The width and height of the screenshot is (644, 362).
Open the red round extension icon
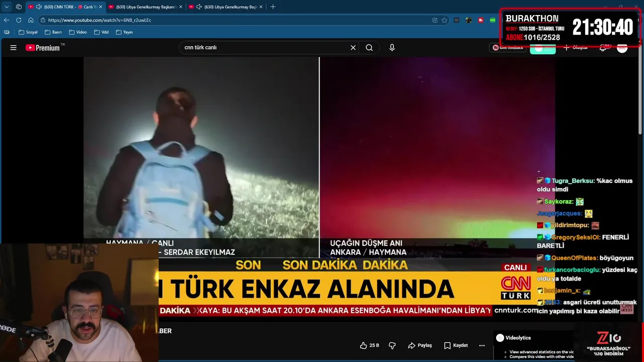481,20
